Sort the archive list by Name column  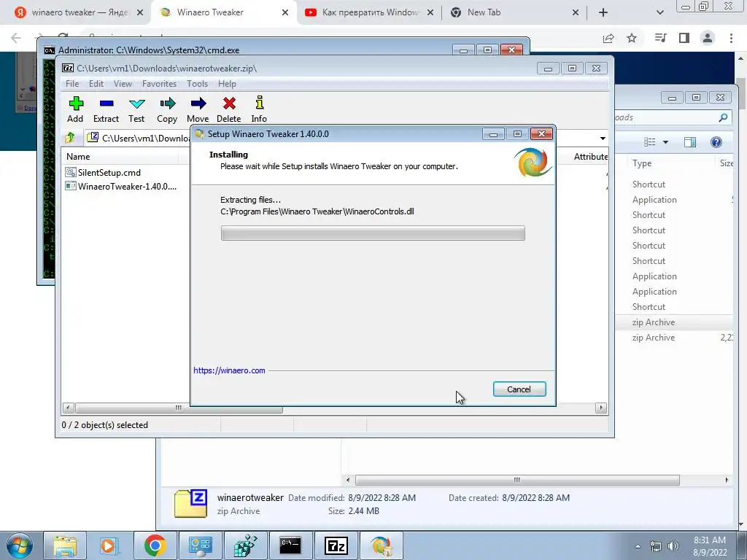tap(78, 157)
